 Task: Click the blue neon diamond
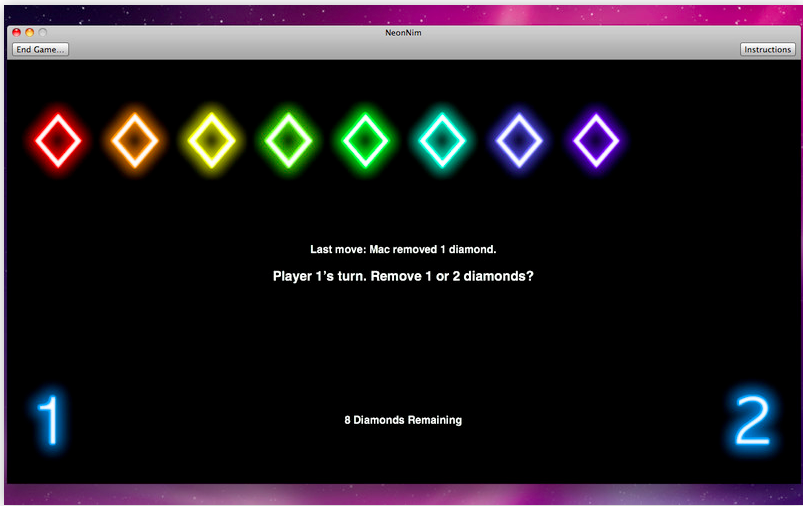click(519, 141)
